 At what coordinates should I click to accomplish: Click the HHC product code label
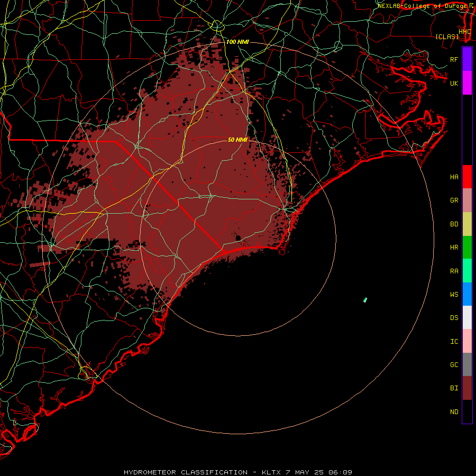tap(465, 32)
